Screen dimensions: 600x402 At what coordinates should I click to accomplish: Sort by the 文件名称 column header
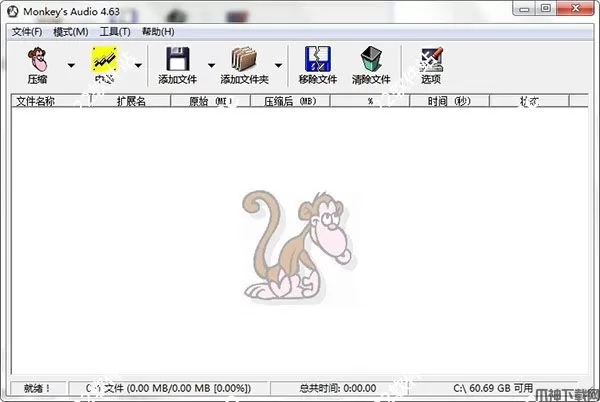[51, 101]
